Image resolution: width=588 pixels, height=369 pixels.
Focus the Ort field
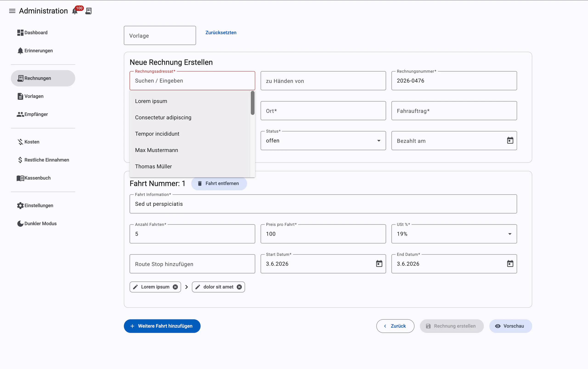coord(323,111)
